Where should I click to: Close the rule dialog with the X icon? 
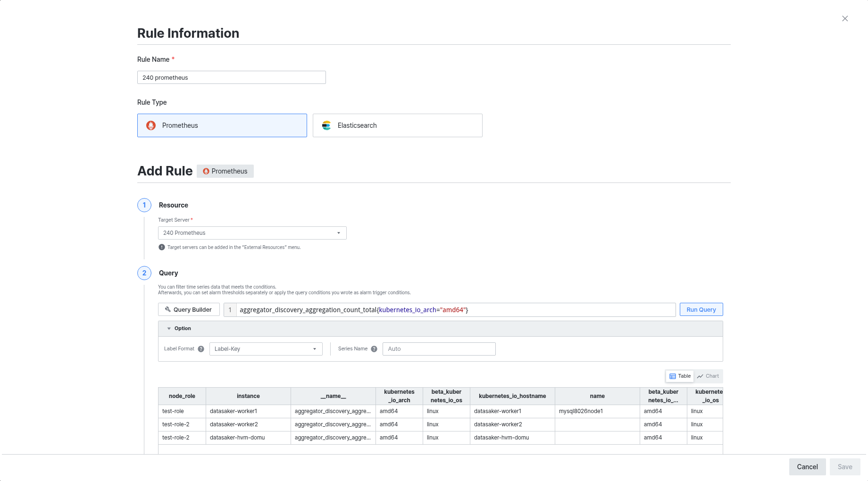point(845,19)
